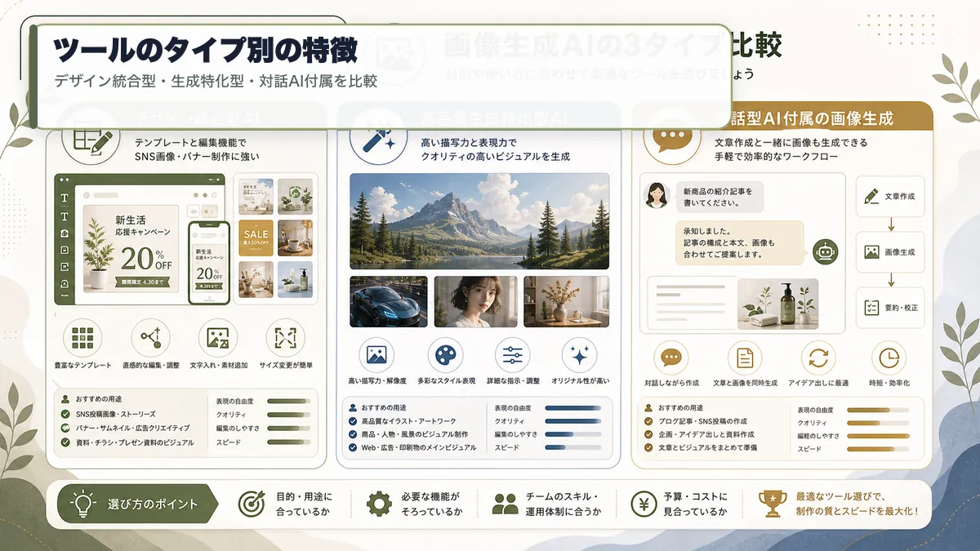Click the checkmark beside 高品質なイラスト・アートワーク
980x551 pixels.
353,420
